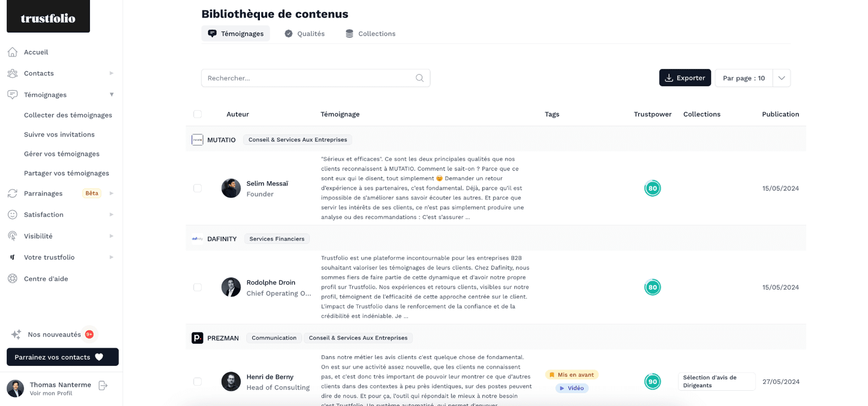Open Gérer vos témoignages menu item
This screenshot has width=868, height=406.
click(x=62, y=154)
